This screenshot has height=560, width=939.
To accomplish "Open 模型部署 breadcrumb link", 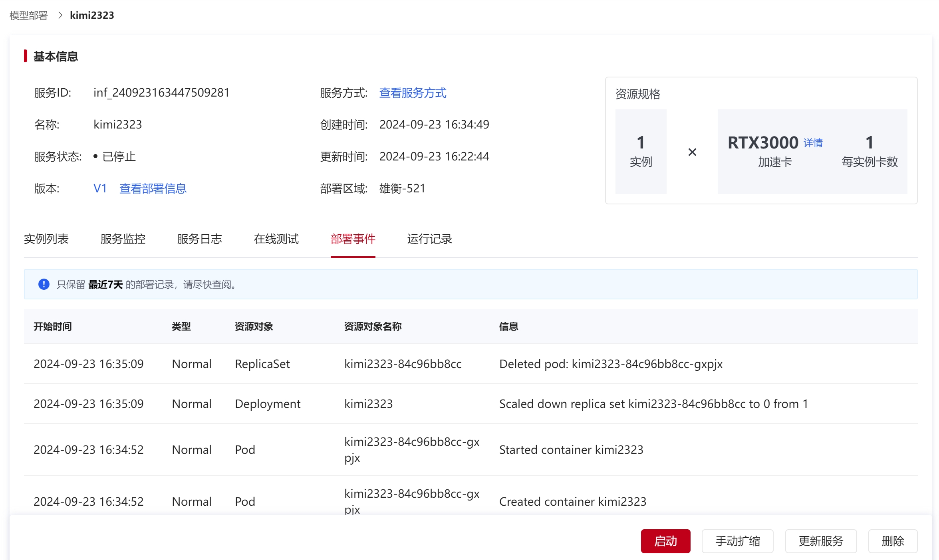I will (x=28, y=15).
